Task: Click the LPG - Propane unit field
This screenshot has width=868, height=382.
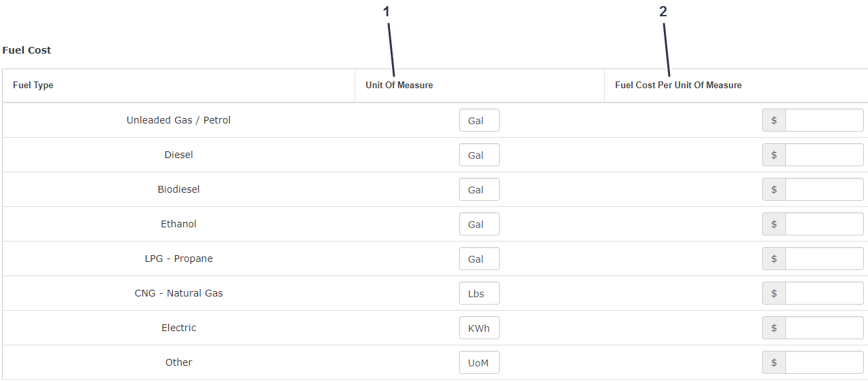Action: (479, 259)
